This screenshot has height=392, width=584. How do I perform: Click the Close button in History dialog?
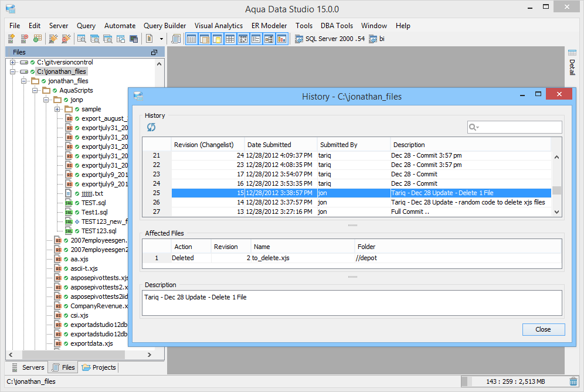pyautogui.click(x=544, y=329)
